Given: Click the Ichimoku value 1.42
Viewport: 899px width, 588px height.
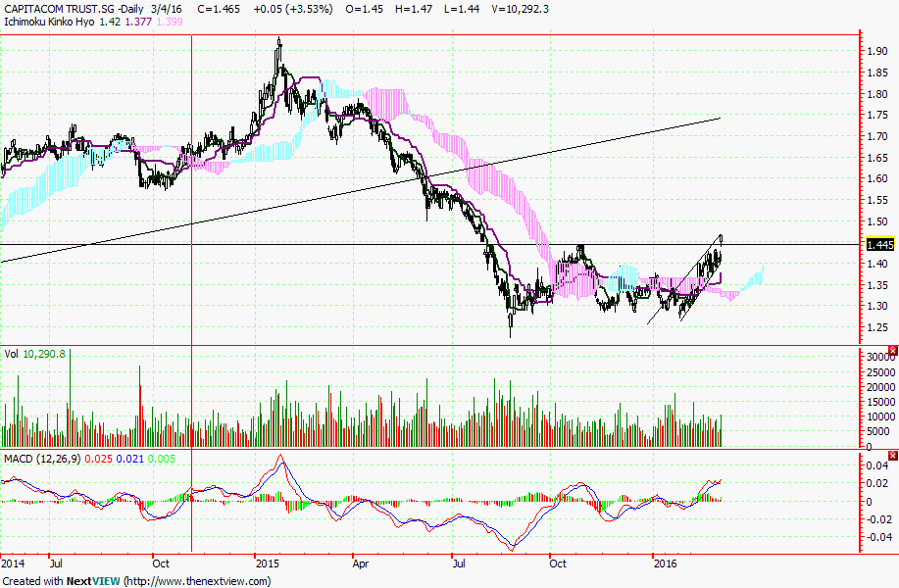Looking at the screenshot, I should 110,22.
